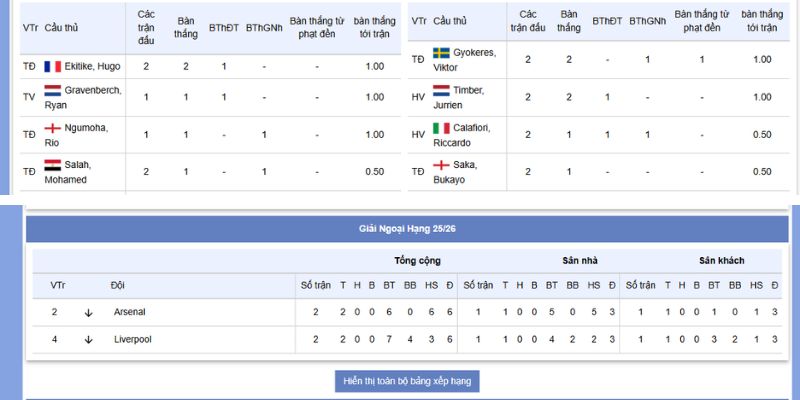Click the down arrow next to Liverpool
This screenshot has width=800, height=400.
coord(89,339)
